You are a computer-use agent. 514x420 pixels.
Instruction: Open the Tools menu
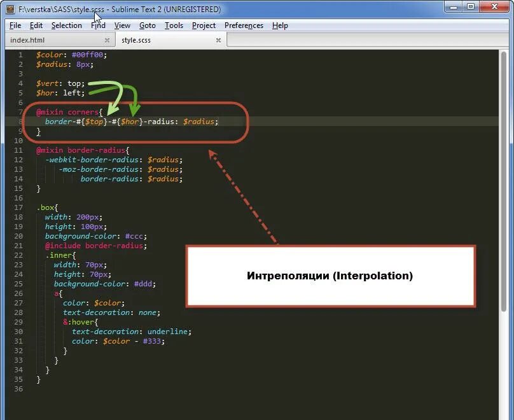click(174, 25)
